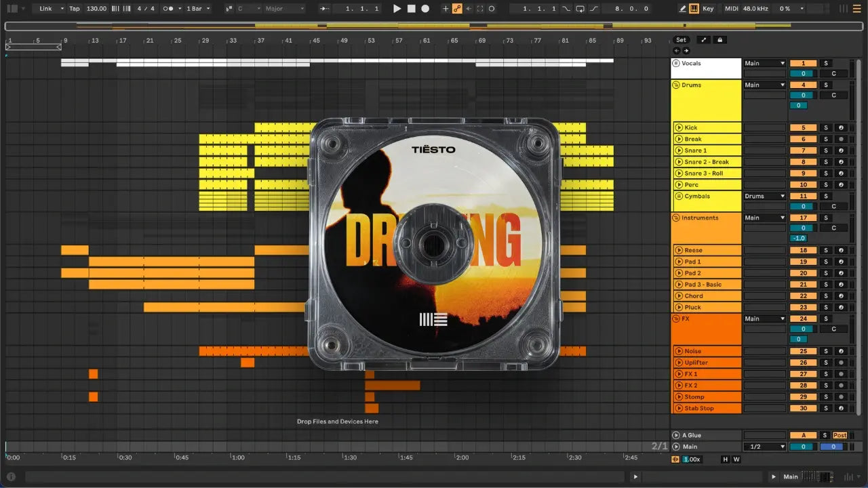Toggle the Post button on A Glue
This screenshot has width=868, height=488.
[840, 435]
